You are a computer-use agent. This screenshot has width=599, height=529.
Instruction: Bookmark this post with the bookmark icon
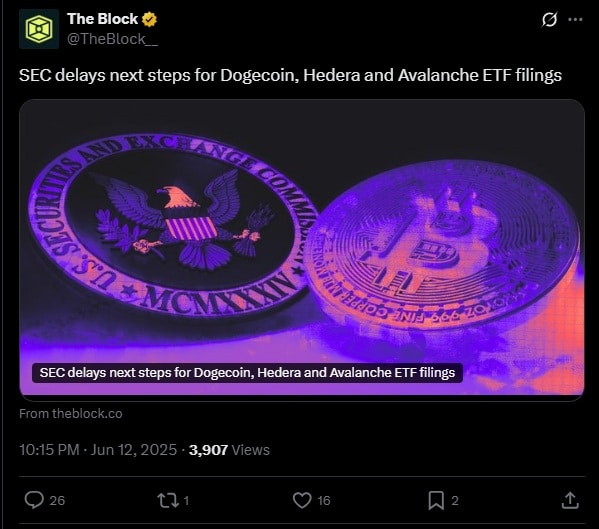click(x=436, y=500)
